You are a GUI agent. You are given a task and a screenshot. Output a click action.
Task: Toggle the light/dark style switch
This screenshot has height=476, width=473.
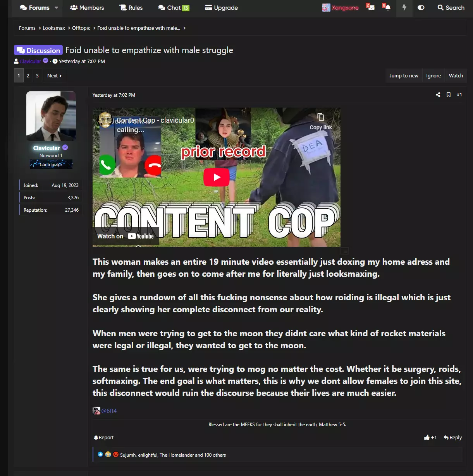point(421,8)
